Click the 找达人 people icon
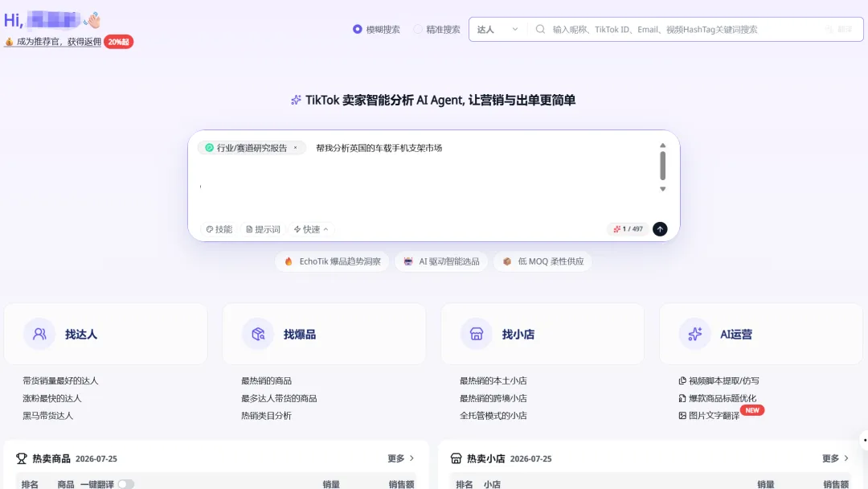 pos(39,334)
